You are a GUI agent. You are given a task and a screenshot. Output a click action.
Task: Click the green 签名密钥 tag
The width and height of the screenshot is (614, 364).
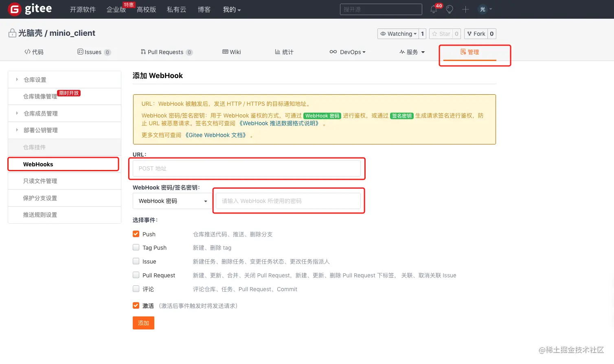pos(402,116)
